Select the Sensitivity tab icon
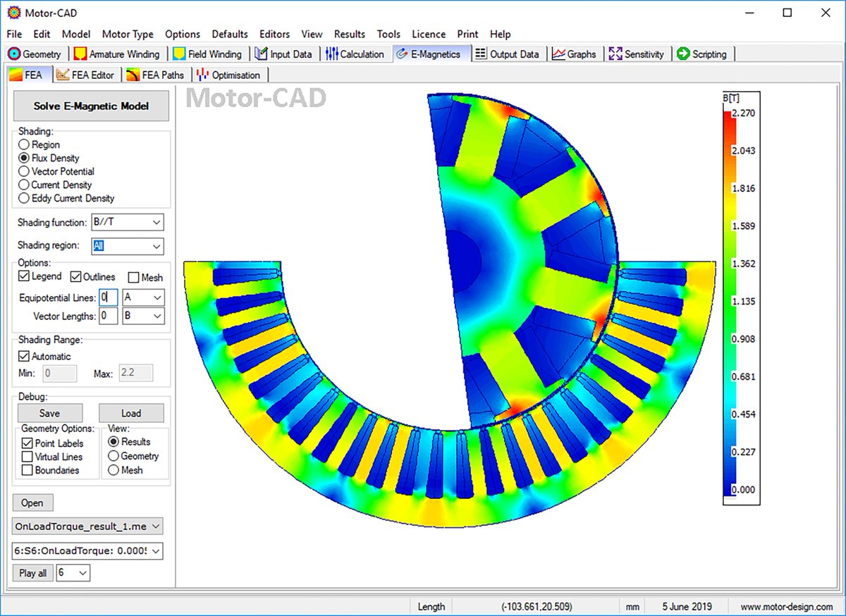Screen dimensions: 846x616 click(615, 54)
